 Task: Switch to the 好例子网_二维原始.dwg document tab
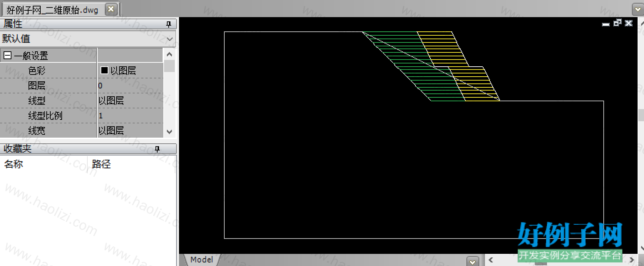(52, 10)
